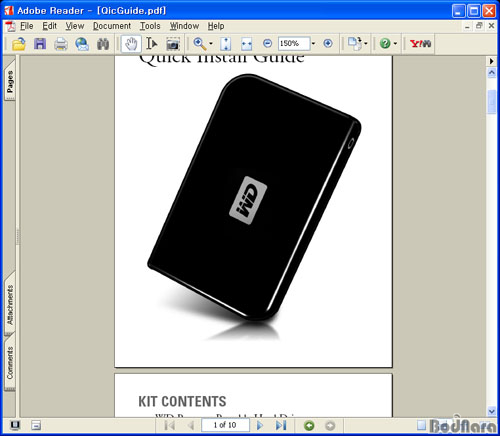This screenshot has width=500, height=436.
Task: Click the Open folder icon in toolbar
Action: tap(19, 44)
